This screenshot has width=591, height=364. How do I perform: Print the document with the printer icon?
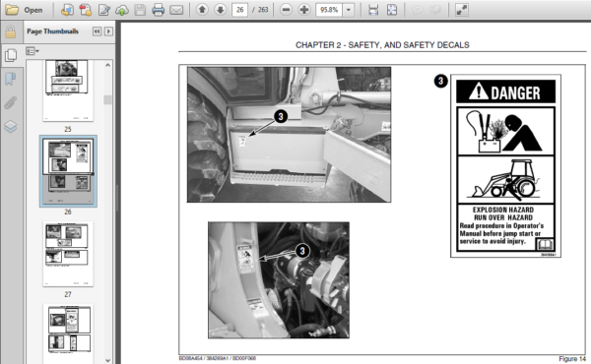(x=159, y=10)
